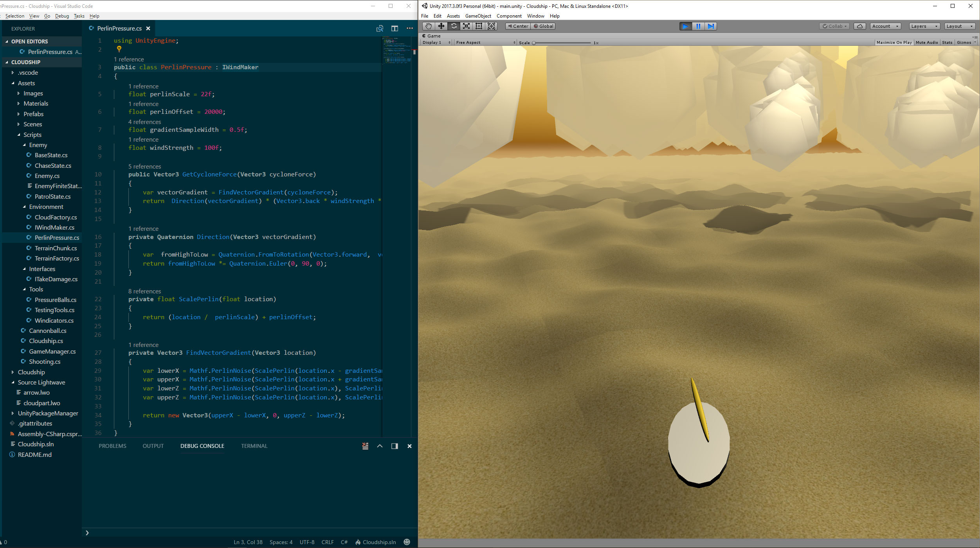Screen dimensions: 980x548
Task: Select the Move tool in Unity toolbar
Action: click(x=441, y=26)
